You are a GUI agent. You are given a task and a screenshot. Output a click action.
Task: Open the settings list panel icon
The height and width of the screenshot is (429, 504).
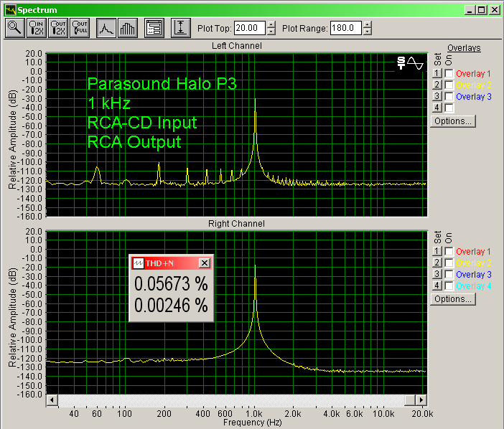click(x=153, y=28)
